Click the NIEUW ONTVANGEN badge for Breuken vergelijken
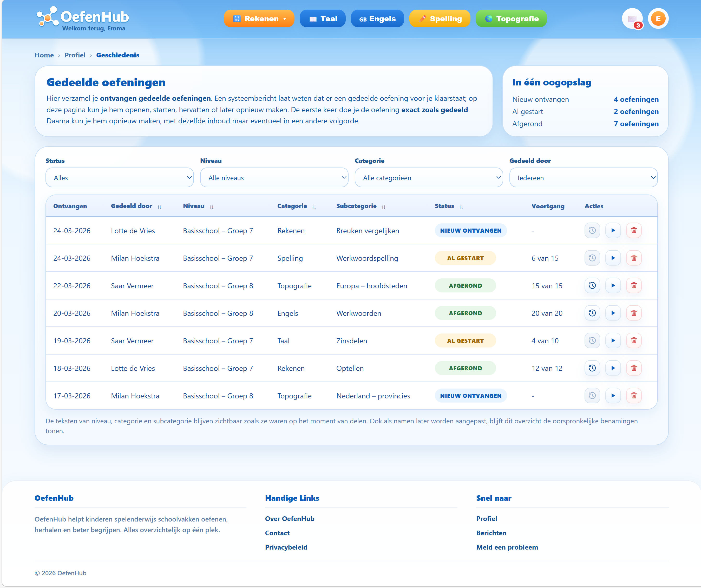This screenshot has width=701, height=588. click(x=471, y=230)
